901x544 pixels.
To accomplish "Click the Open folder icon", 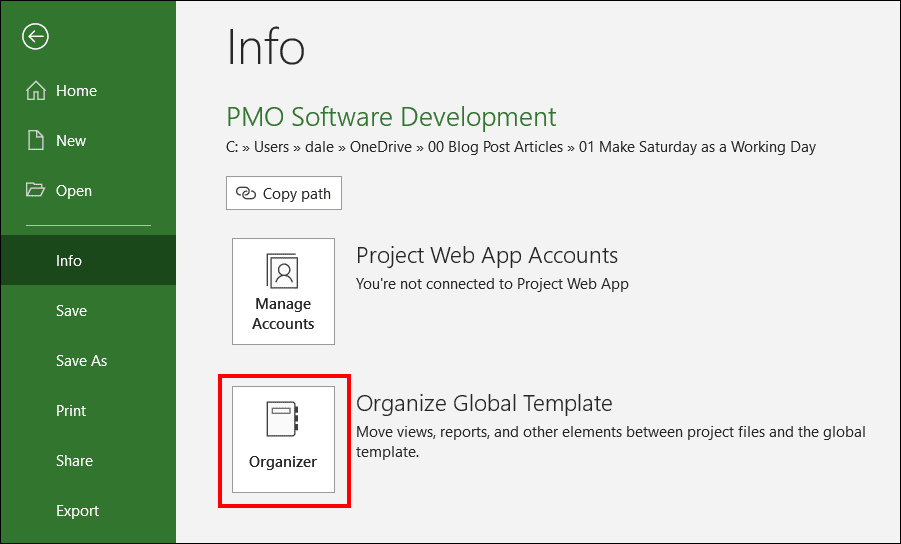I will 35,190.
